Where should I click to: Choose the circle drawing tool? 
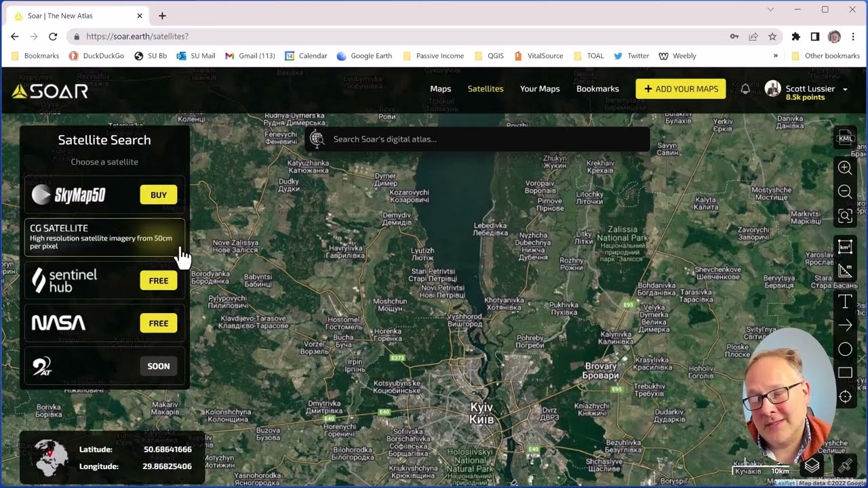(x=845, y=349)
